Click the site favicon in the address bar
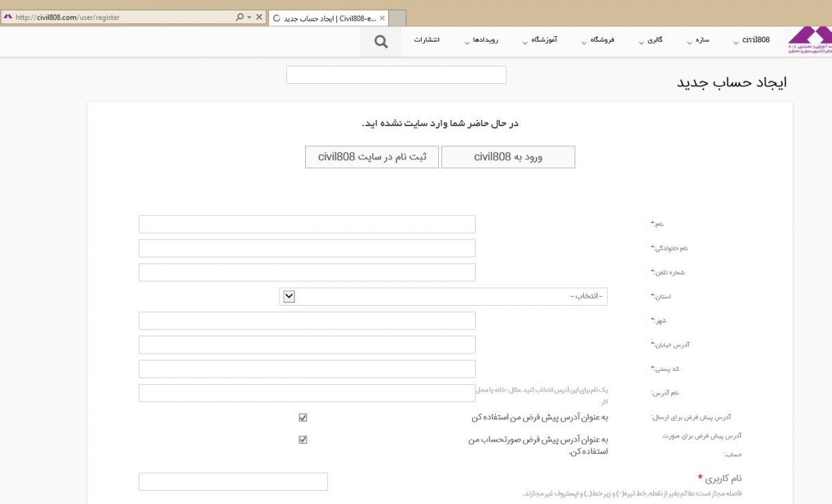This screenshot has width=832, height=504. coord(8,17)
